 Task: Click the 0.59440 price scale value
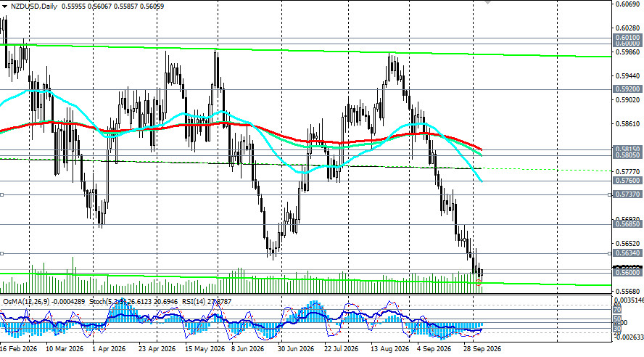(x=627, y=76)
